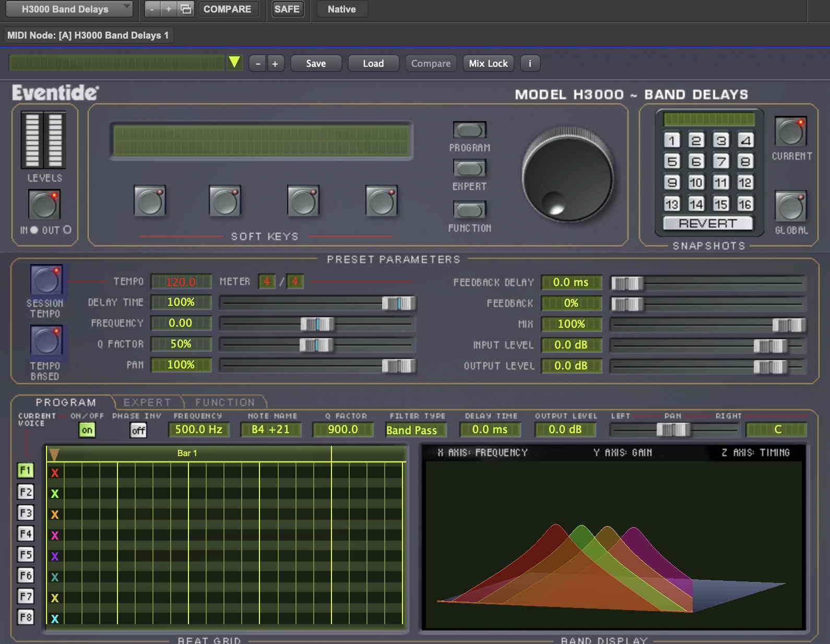Open the info 'i' button
Viewport: 830px width, 644px height.
pyautogui.click(x=530, y=63)
